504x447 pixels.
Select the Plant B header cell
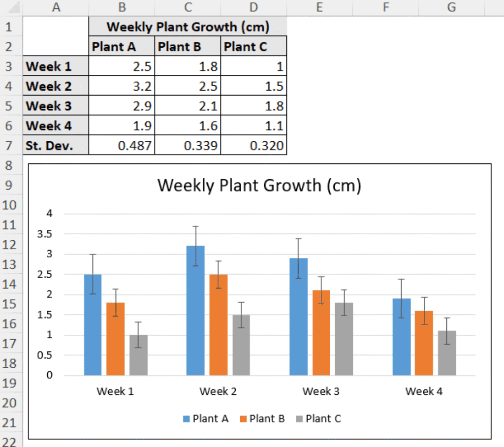[188, 46]
